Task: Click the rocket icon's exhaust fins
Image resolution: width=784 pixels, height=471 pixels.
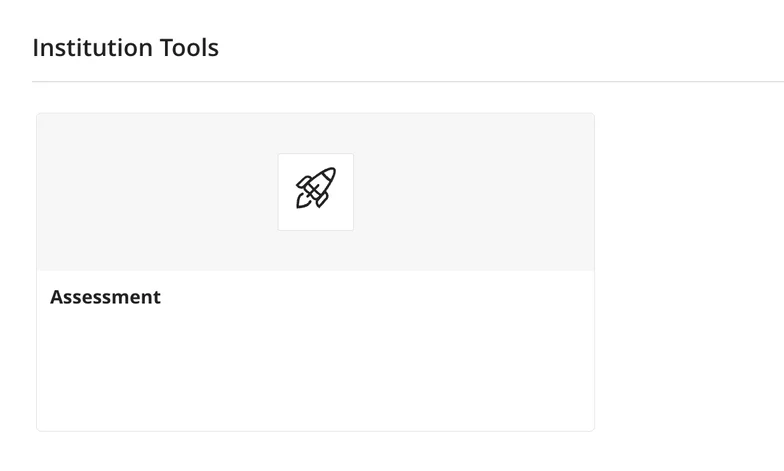Action: coord(304,200)
